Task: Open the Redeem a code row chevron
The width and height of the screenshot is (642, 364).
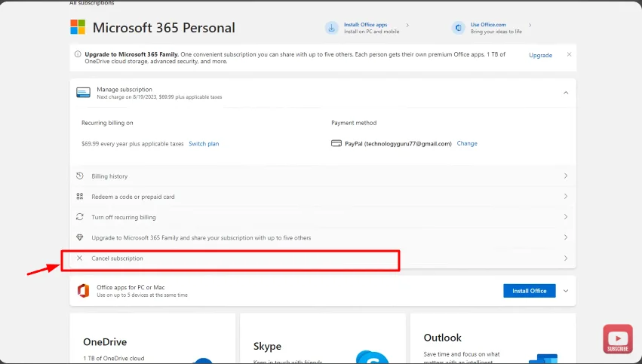Action: 566,196
